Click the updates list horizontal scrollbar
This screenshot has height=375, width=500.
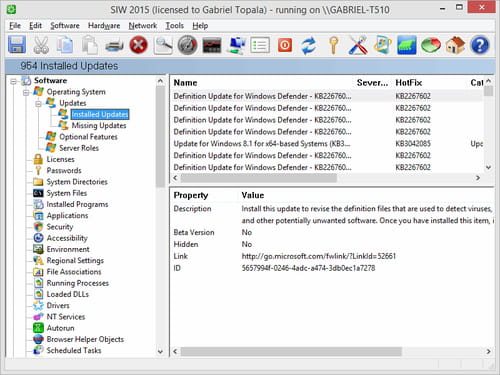click(259, 178)
